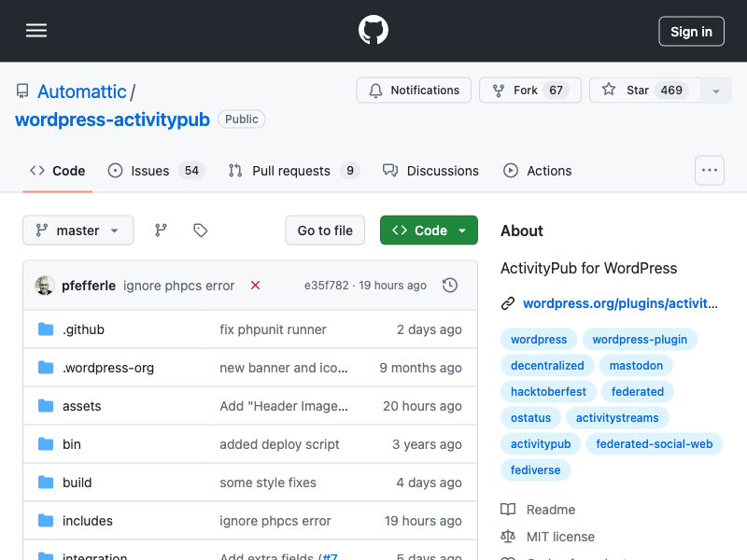Click the pfefferle avatar image
This screenshot has width=747, height=560.
(45, 286)
